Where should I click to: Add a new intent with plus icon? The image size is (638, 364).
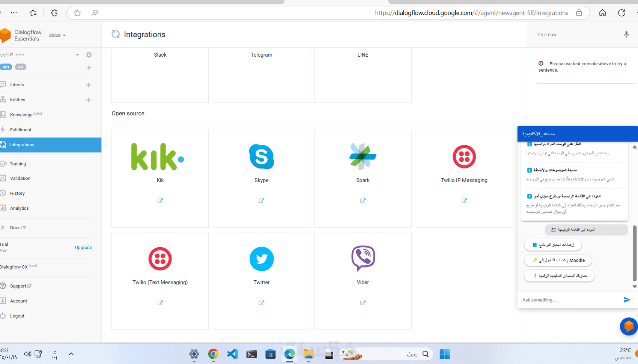pyautogui.click(x=89, y=85)
